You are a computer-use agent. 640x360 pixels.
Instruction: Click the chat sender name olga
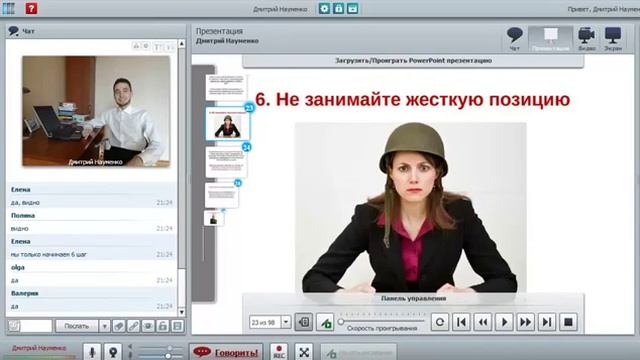pyautogui.click(x=18, y=267)
